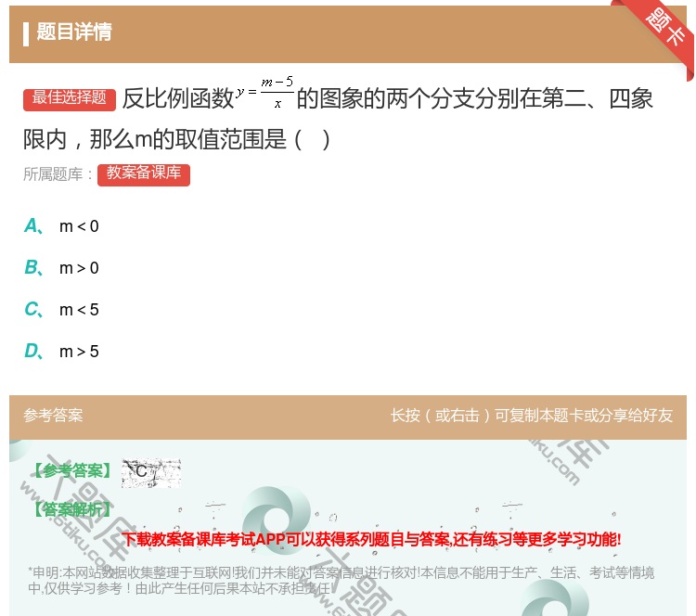Image resolution: width=696 pixels, height=616 pixels.
Task: Click the 【参考答案】 label
Action: tap(71, 471)
